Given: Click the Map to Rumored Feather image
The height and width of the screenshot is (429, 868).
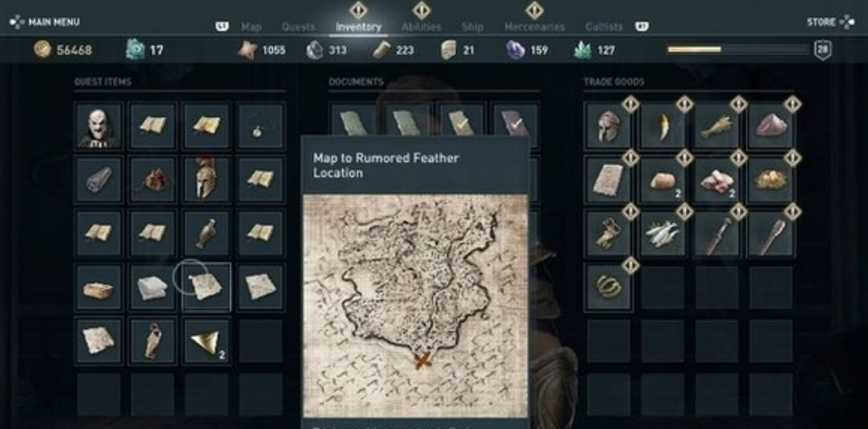Looking at the screenshot, I should coord(416,306).
